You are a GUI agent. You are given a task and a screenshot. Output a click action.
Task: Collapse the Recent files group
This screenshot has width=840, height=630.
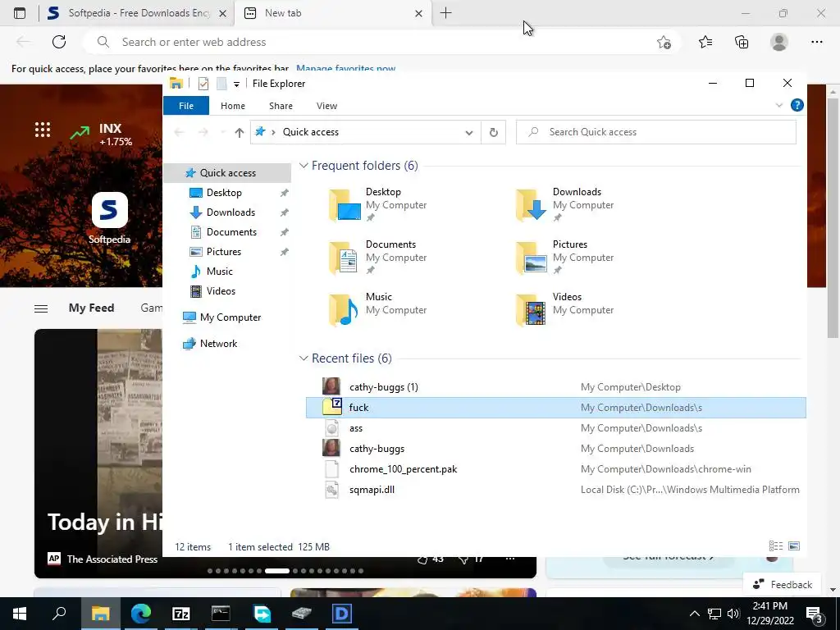(x=304, y=358)
